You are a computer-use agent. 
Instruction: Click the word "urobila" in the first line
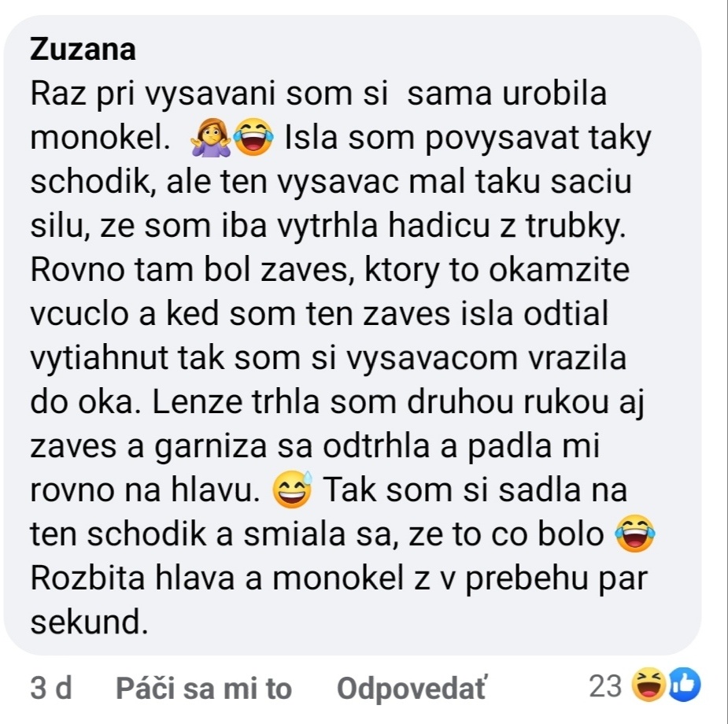point(555,94)
